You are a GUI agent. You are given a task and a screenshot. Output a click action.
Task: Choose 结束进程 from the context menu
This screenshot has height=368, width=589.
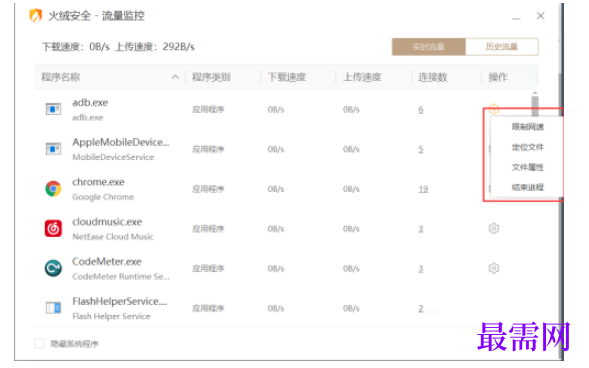527,187
